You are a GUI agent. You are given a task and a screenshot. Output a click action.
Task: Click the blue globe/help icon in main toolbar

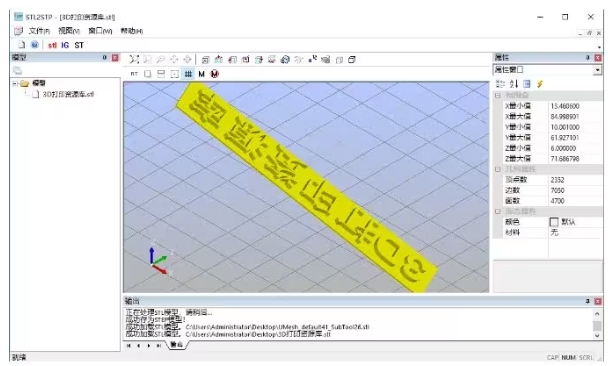35,45
